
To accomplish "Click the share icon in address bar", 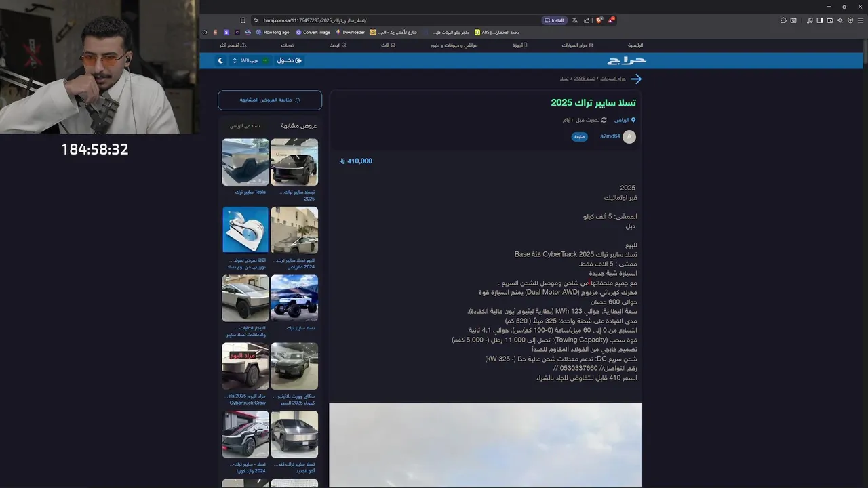I will click(x=587, y=20).
